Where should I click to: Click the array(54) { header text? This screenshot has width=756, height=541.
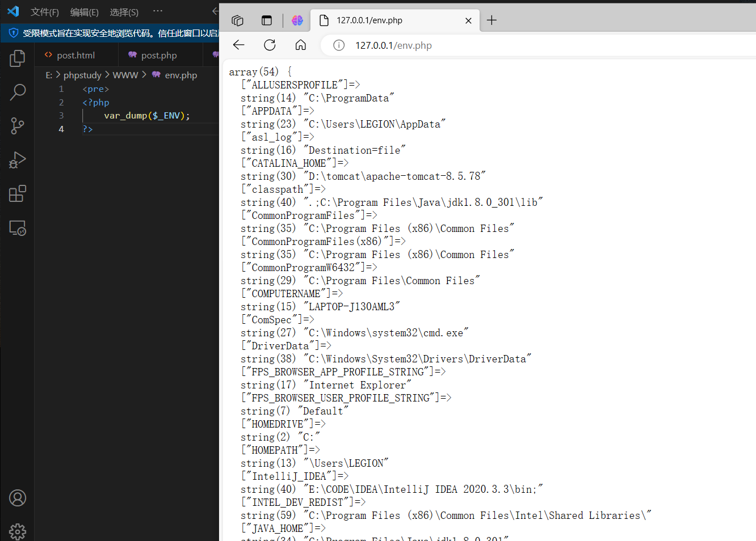[261, 72]
